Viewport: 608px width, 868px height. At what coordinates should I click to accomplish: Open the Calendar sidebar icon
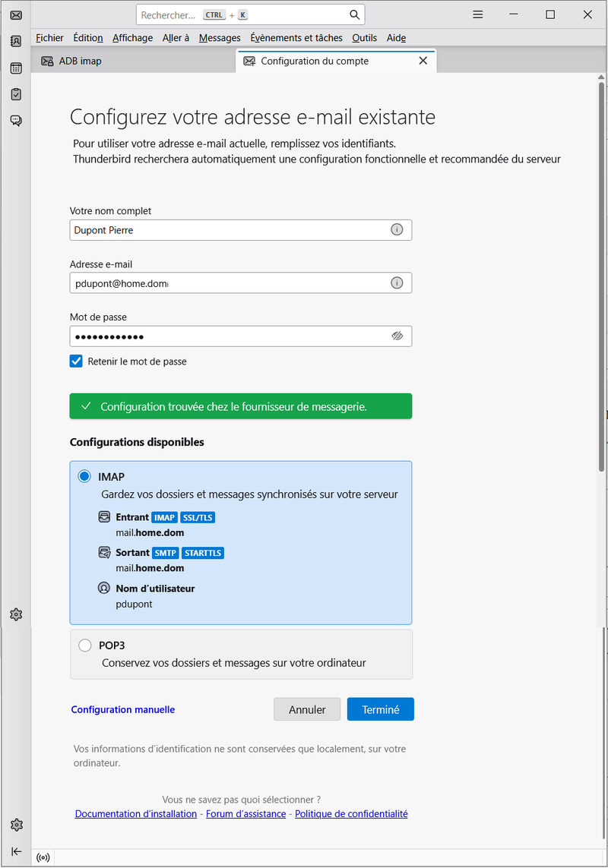tap(16, 68)
